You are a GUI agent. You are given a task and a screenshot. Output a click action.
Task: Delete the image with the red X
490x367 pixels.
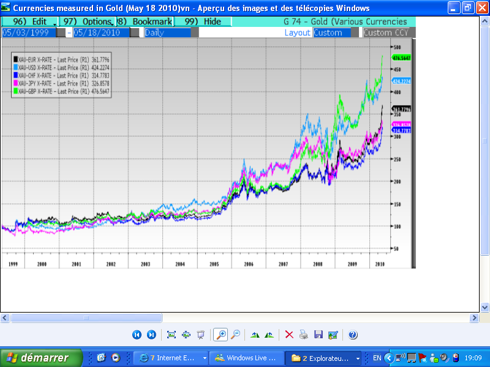point(289,335)
